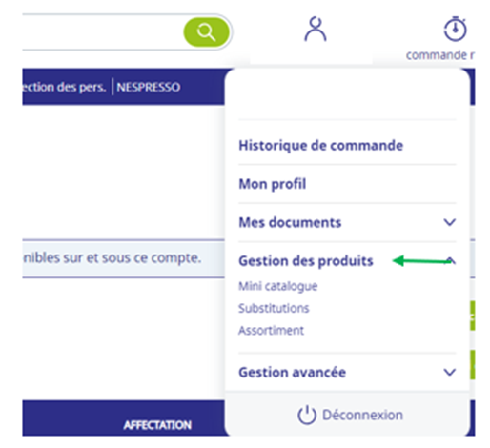
Task: Click the Gestion avancée menu label
Action: pyautogui.click(x=293, y=372)
